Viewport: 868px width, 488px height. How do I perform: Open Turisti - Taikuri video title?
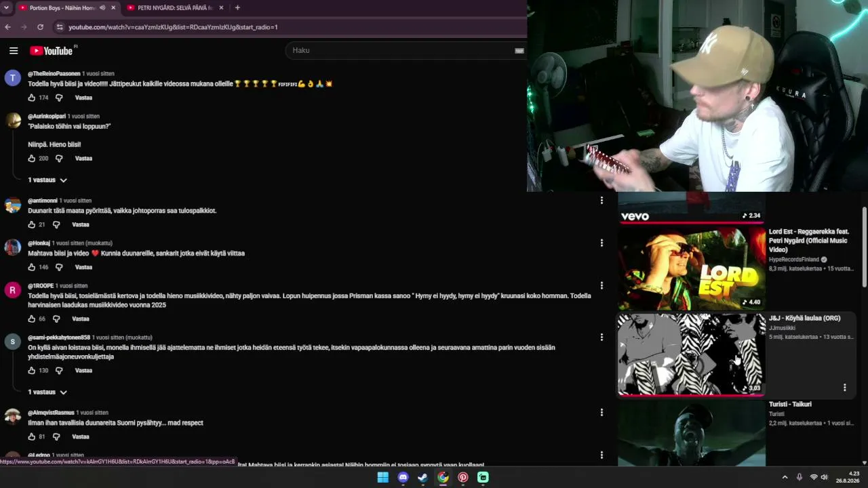(x=790, y=405)
